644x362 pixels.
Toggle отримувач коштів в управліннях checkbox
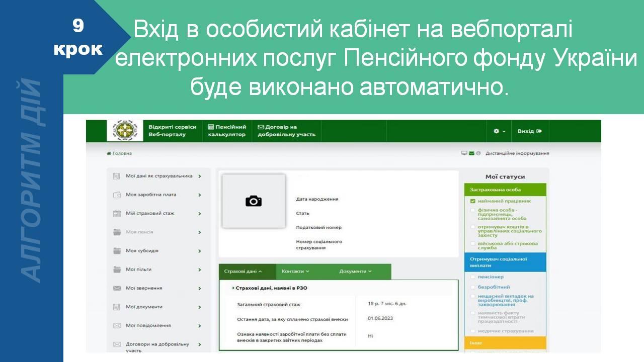coord(473,227)
